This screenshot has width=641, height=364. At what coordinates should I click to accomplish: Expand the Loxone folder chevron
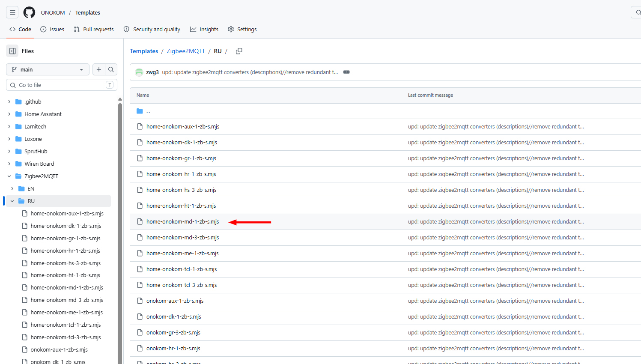tap(9, 139)
